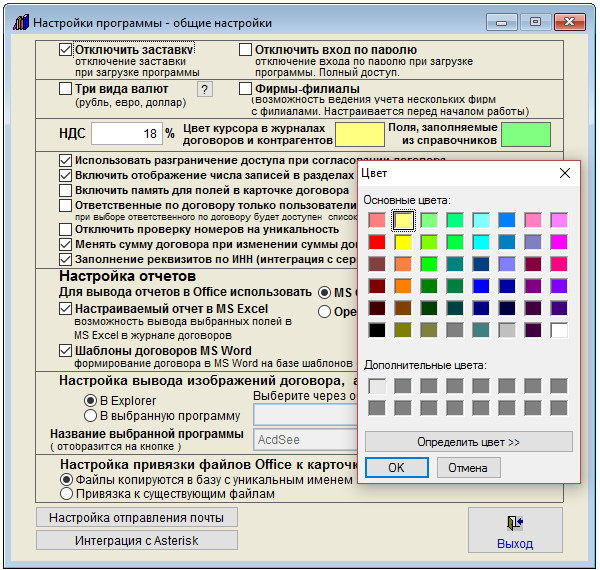600x570 pixels.
Task: Click the Выход exit door button
Action: (514, 532)
